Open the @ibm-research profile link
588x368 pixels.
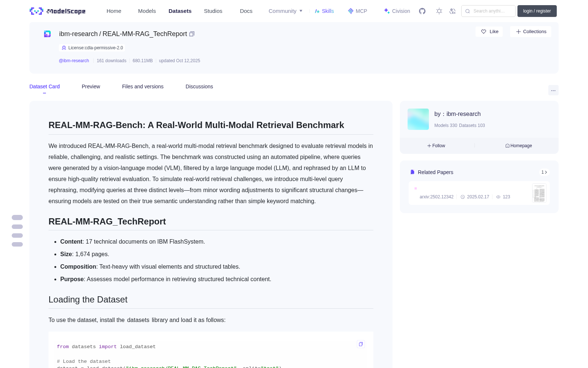(74, 61)
